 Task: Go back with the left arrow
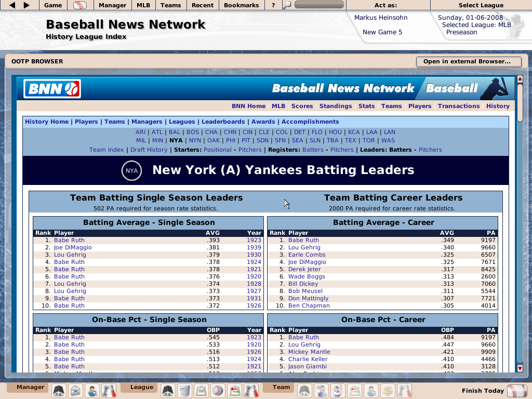point(12,5)
